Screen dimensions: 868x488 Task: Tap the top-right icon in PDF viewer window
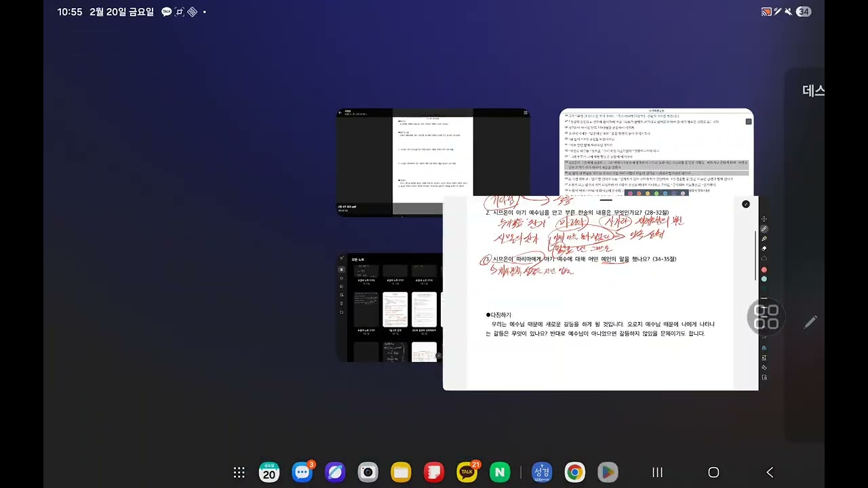click(x=526, y=113)
